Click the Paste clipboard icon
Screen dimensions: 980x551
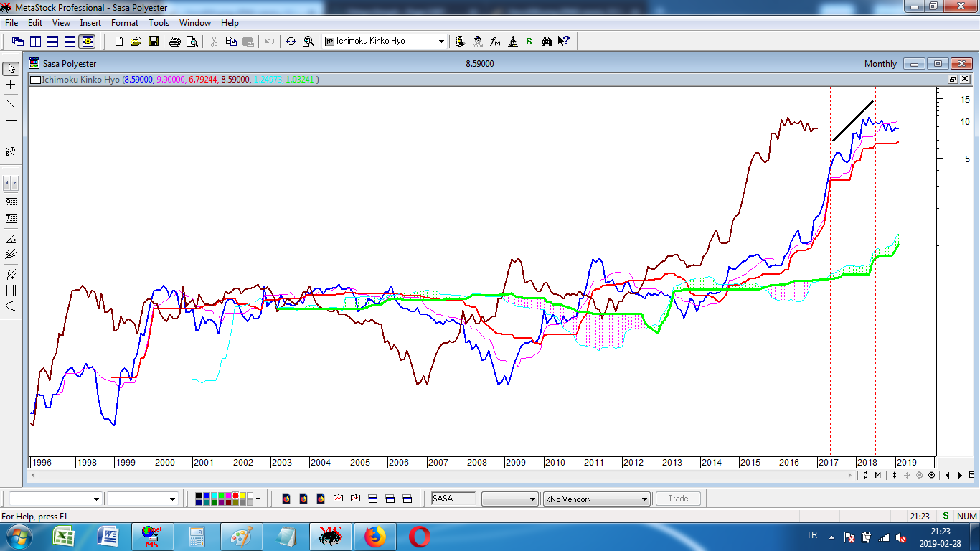coord(248,42)
